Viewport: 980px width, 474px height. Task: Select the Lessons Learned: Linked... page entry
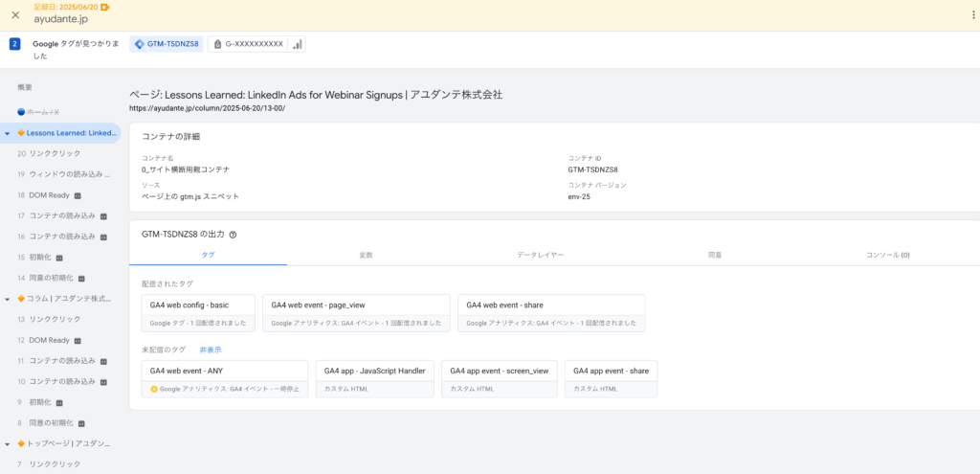click(x=60, y=132)
